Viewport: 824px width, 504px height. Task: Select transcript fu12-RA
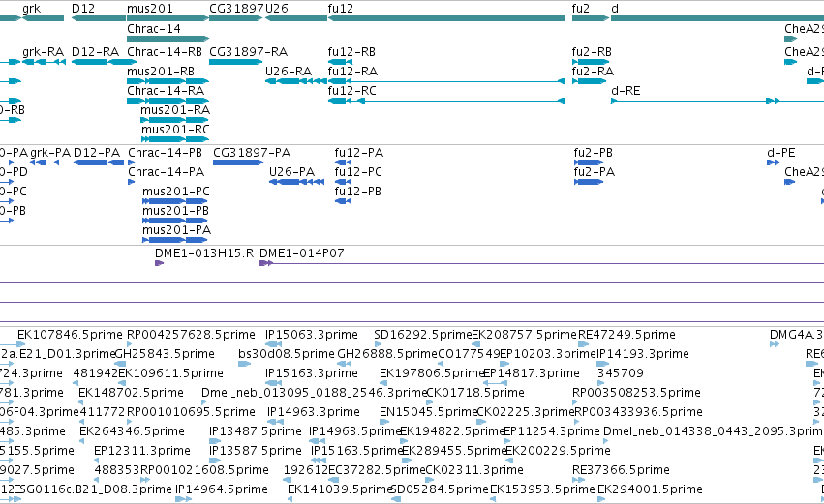pyautogui.click(x=352, y=72)
